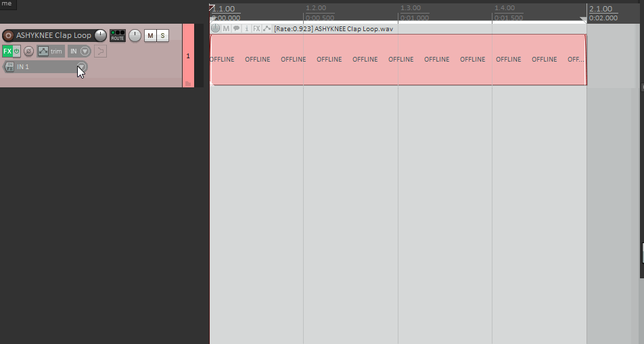Click the track envelope icon beside trim
This screenshot has width=644, height=344.
click(43, 51)
